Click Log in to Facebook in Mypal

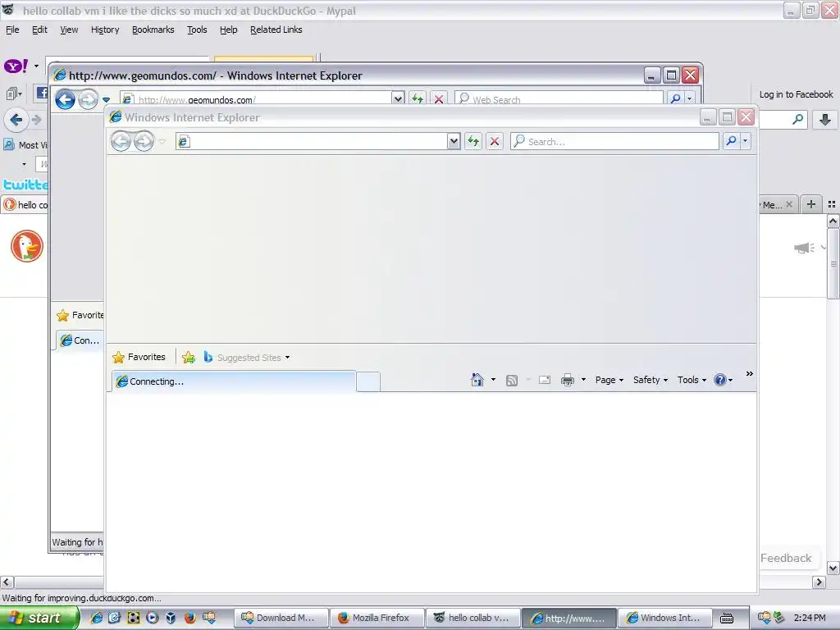[796, 94]
